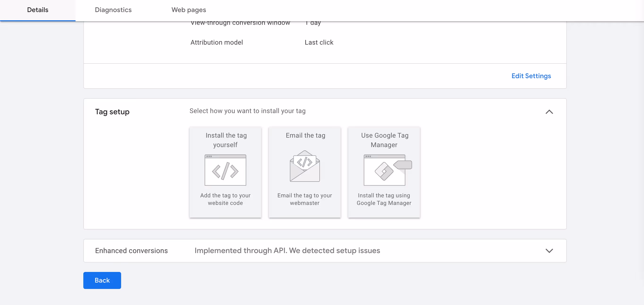The image size is (644, 305).
Task: Open the Diagnostics tab
Action: click(x=113, y=10)
